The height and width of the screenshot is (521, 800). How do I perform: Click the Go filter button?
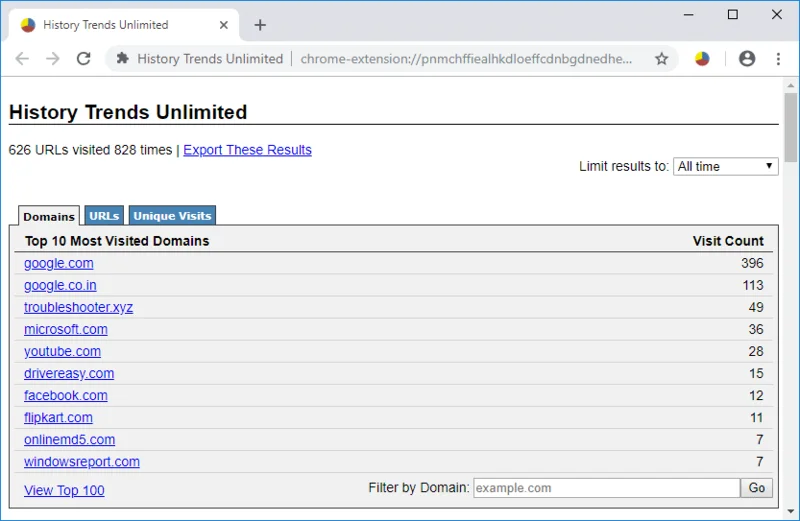[x=757, y=488]
